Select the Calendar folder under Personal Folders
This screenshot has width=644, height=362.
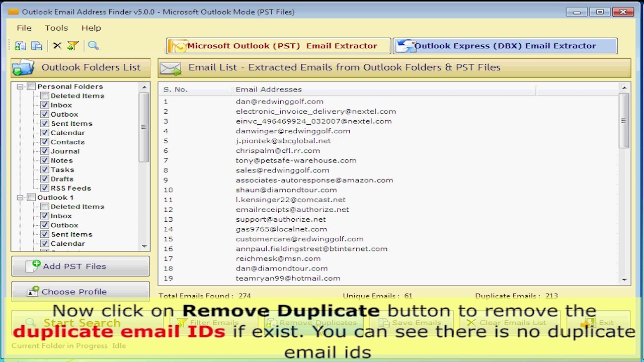point(68,133)
